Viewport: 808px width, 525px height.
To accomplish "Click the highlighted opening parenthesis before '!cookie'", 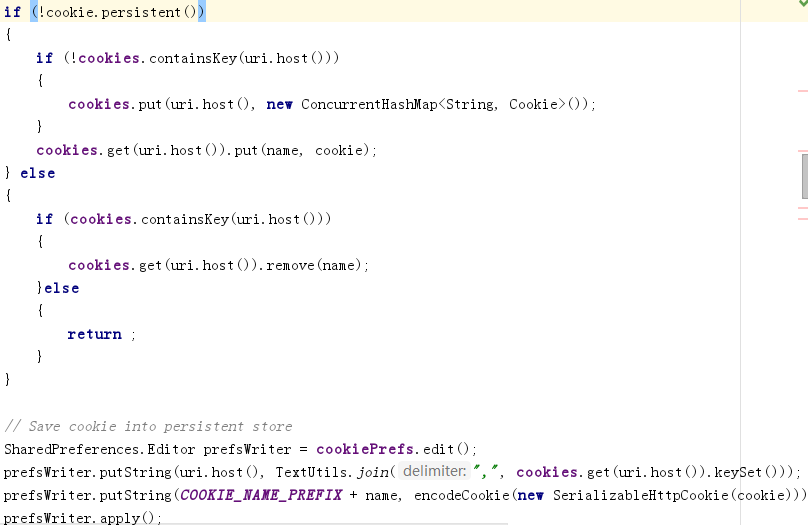I will tap(34, 11).
